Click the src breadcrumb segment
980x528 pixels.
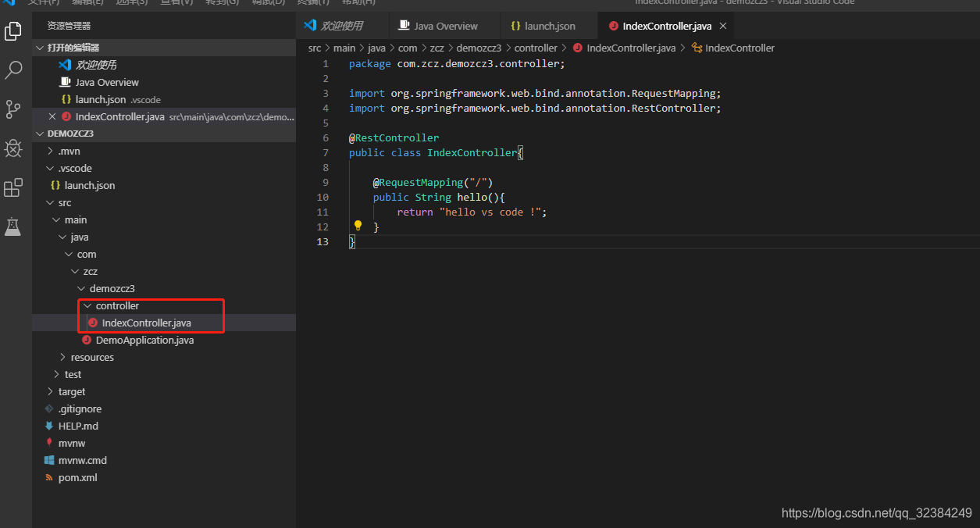coord(315,48)
